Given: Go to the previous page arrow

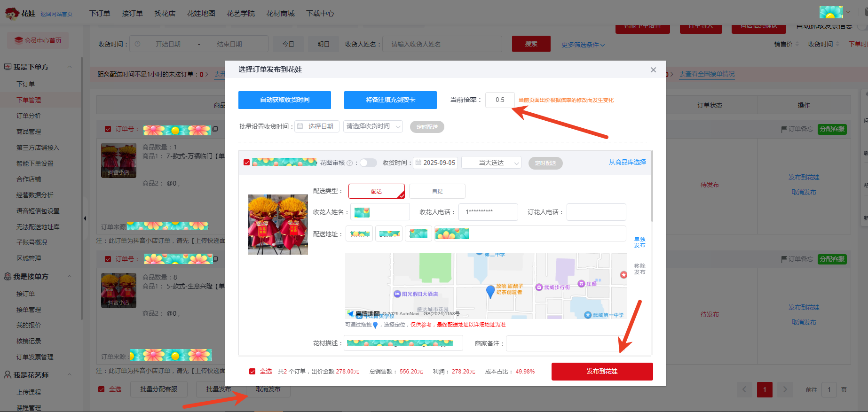Looking at the screenshot, I should [x=744, y=389].
